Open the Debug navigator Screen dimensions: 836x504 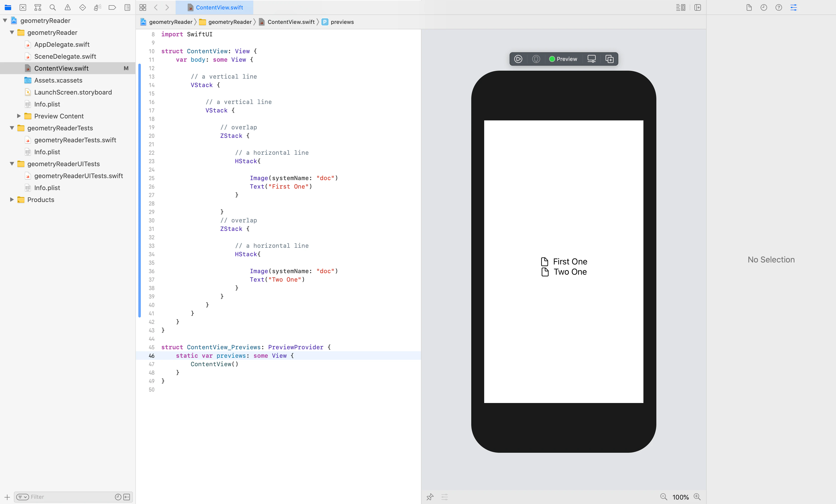pos(97,7)
